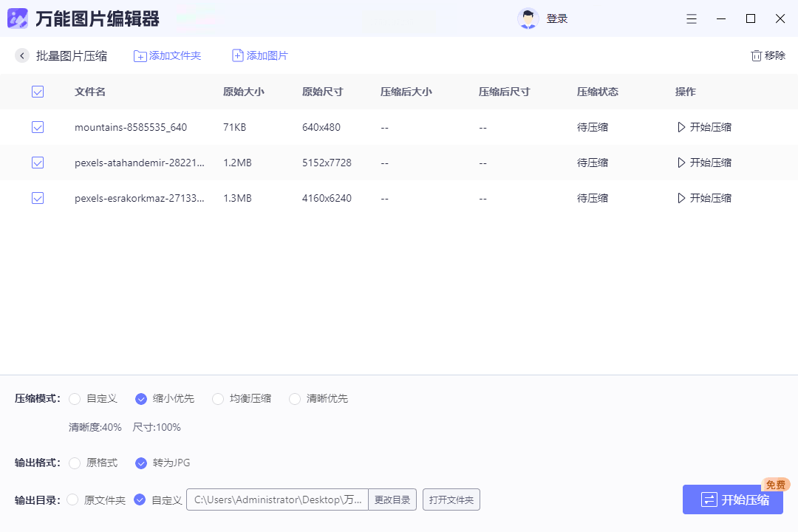Toggle the select-all checkbox in table header

click(x=38, y=92)
